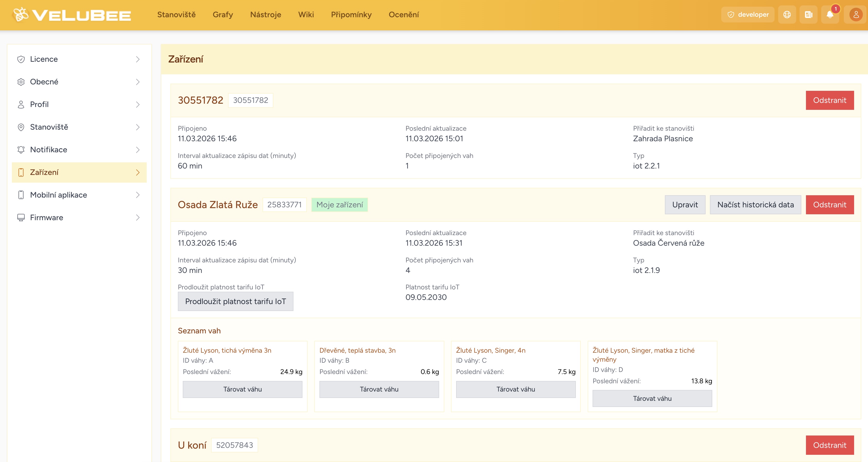Click the Obecné gear icon
Image resolution: width=868 pixels, height=462 pixels.
pyautogui.click(x=21, y=82)
